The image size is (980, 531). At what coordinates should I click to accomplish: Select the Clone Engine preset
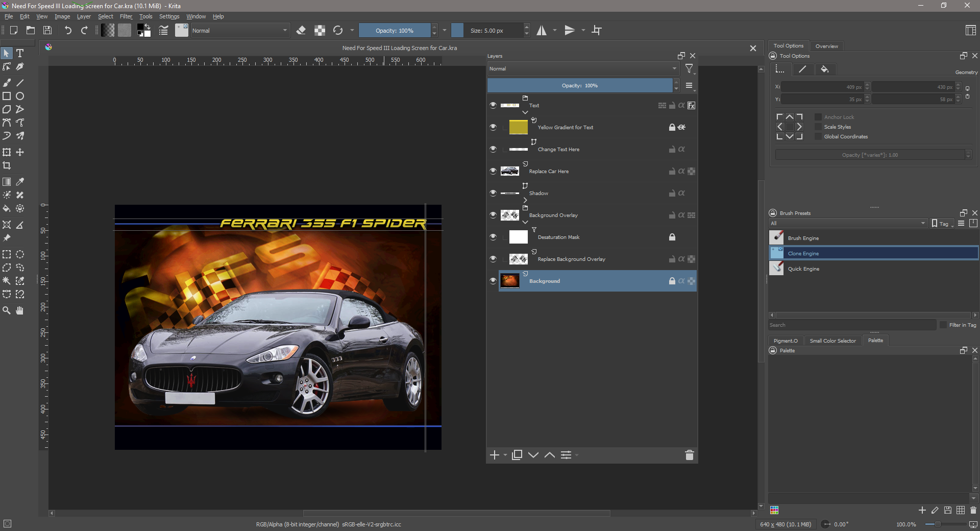(x=873, y=253)
